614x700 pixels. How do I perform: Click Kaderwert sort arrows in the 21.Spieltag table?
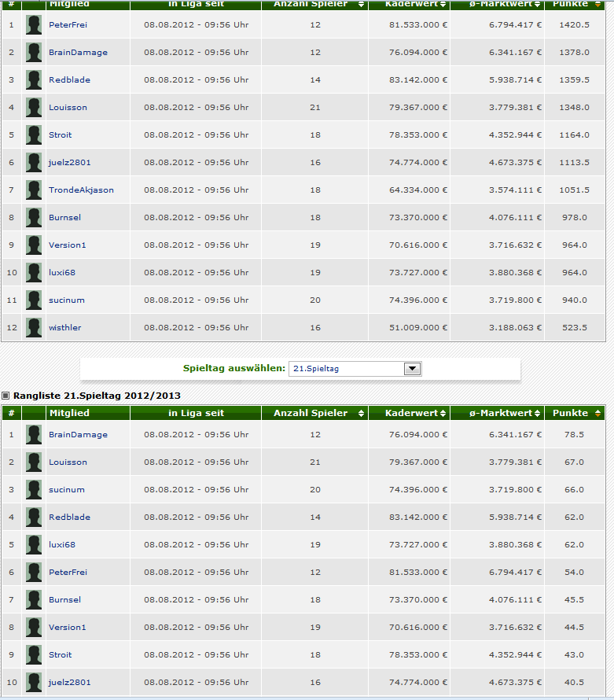pyautogui.click(x=443, y=414)
